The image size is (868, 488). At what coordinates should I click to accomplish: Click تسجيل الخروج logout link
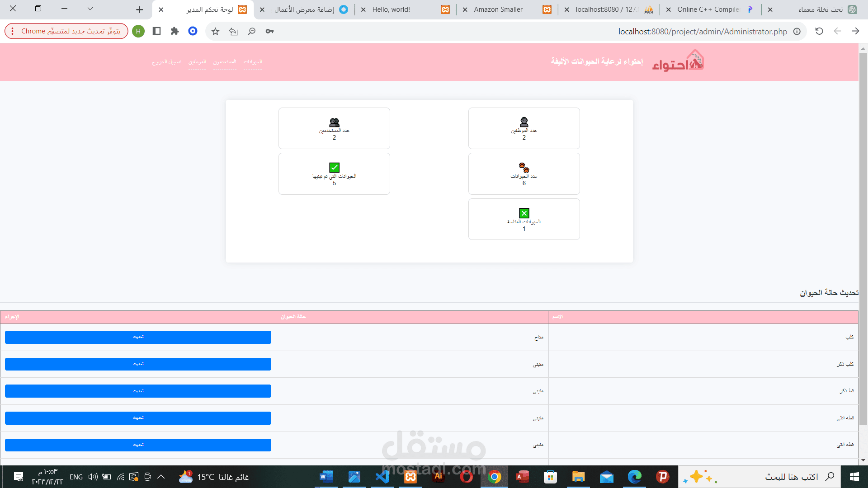pos(167,62)
